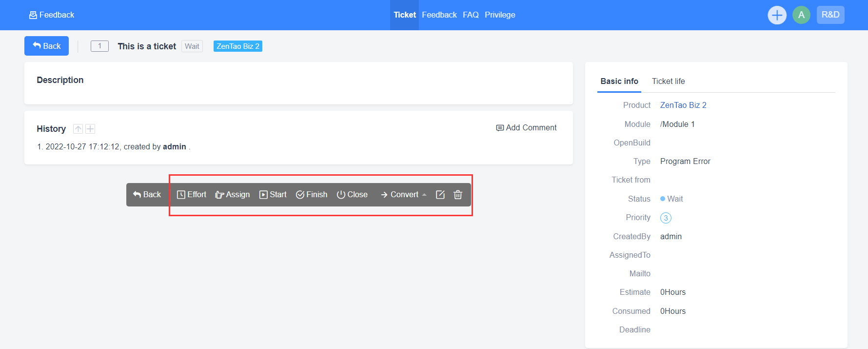868x349 pixels.
Task: Expand all history entries with plus icon
Action: pos(90,129)
